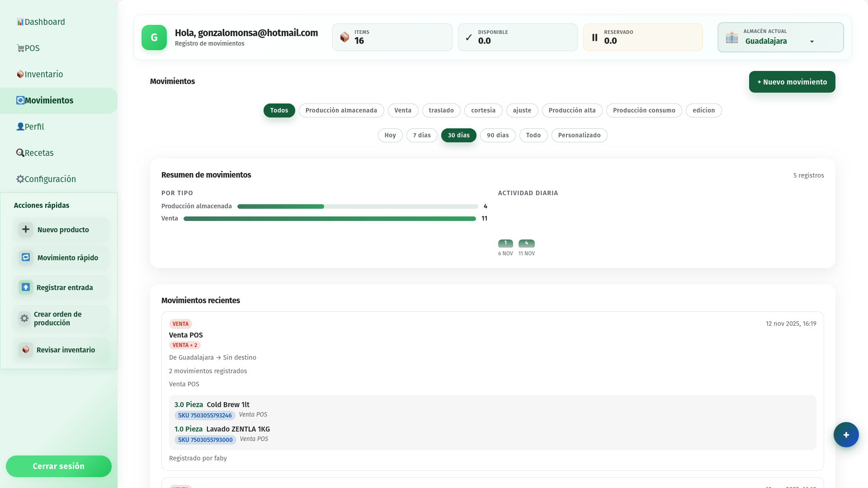Click the warehouse building icon in Almacén actual
This screenshot has height=488, width=868.
pos(731,38)
